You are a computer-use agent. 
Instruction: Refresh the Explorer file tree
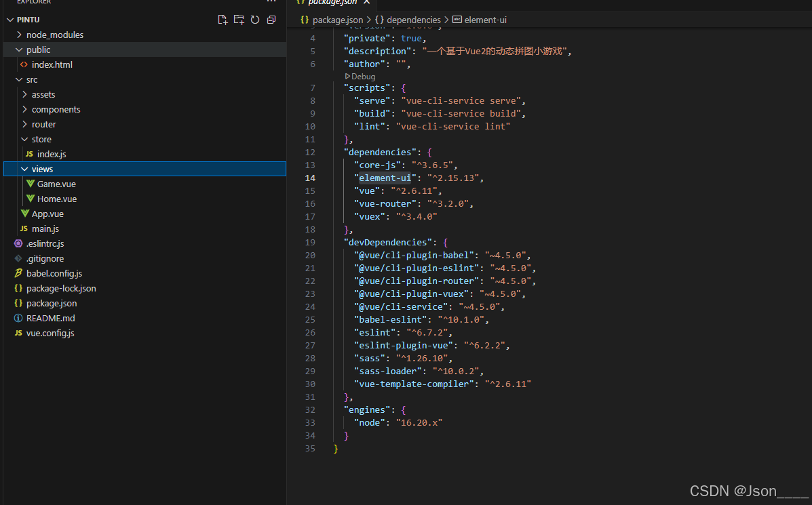coord(255,20)
